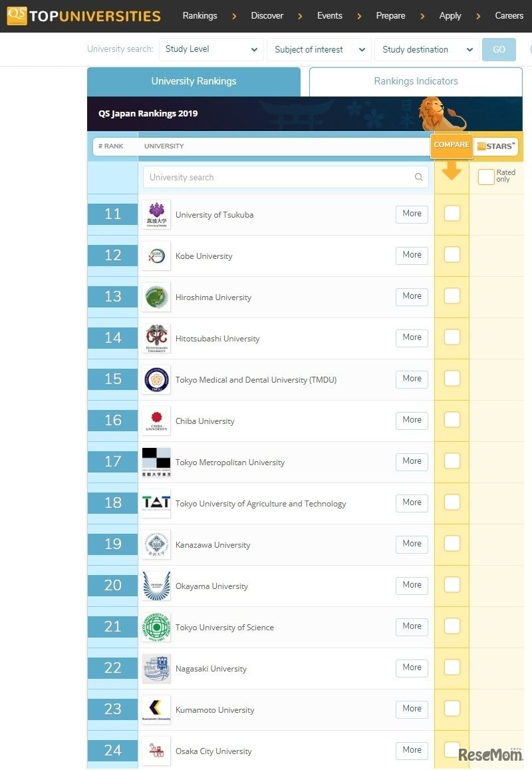The height and width of the screenshot is (770, 532).
Task: Tick compare checkbox for Kanazawa University
Action: pos(452,543)
